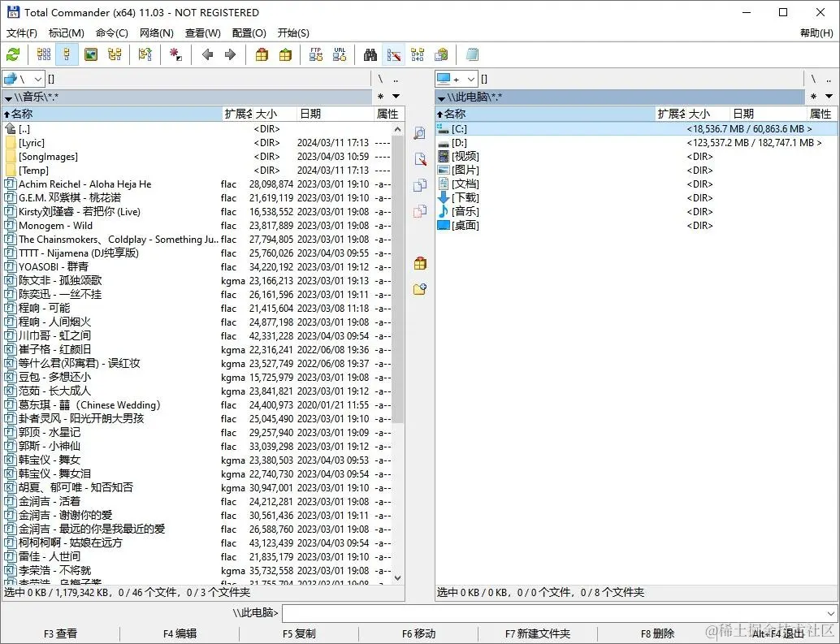Open the 帮助(H) menu
The height and width of the screenshot is (644, 840).
(816, 33)
